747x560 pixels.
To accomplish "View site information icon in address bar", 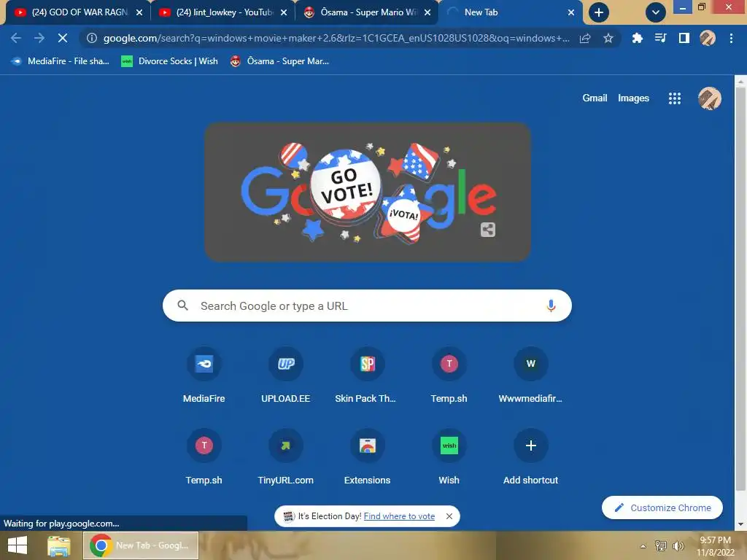I will pyautogui.click(x=91, y=38).
